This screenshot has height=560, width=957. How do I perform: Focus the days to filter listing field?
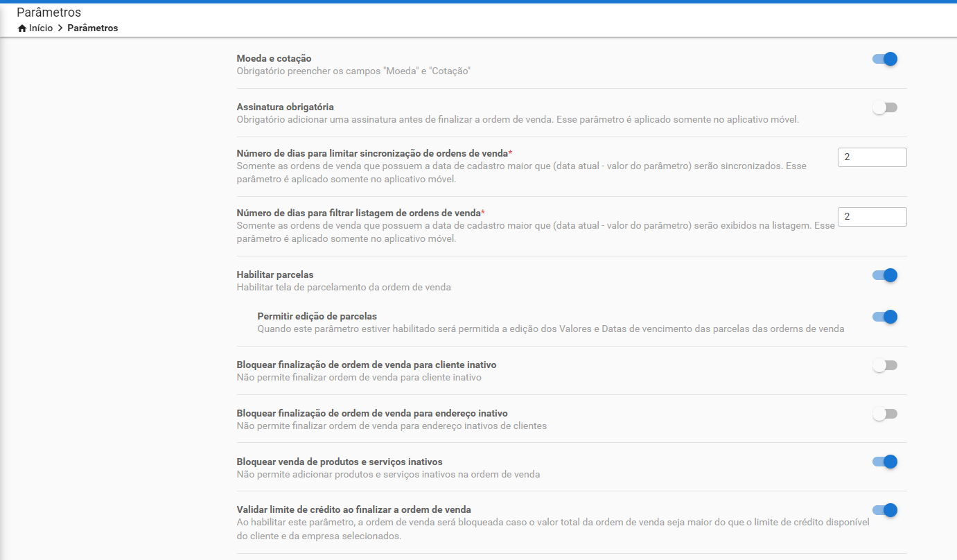point(872,217)
